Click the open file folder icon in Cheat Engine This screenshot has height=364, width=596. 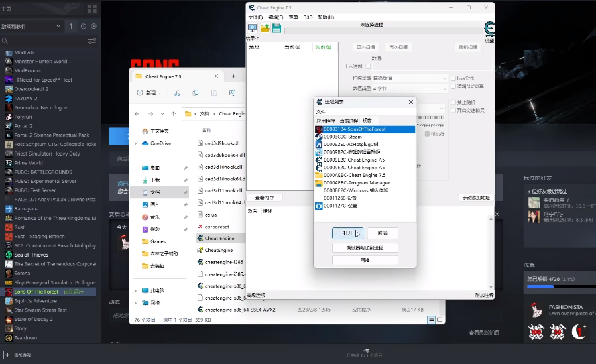coord(265,27)
